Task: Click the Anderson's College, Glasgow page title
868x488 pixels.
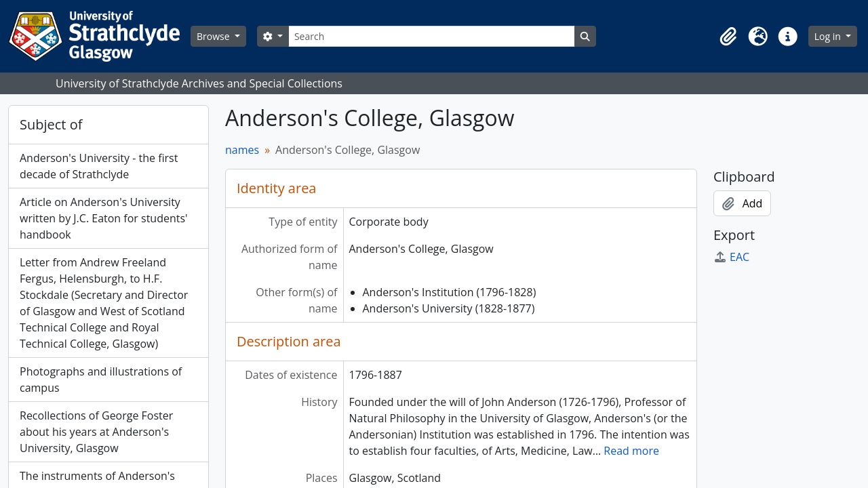Action: click(x=370, y=118)
